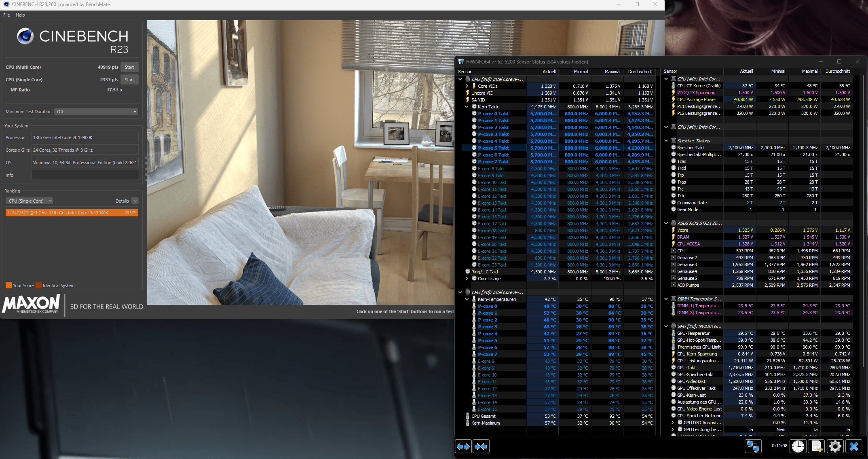Image resolution: width=868 pixels, height=459 pixels.
Task: Click thermometer icon of GPU-Temperatur
Action: click(674, 333)
